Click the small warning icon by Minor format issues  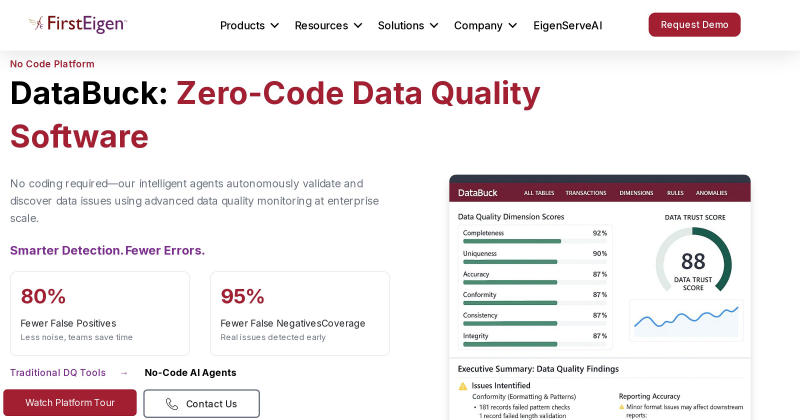[621, 407]
